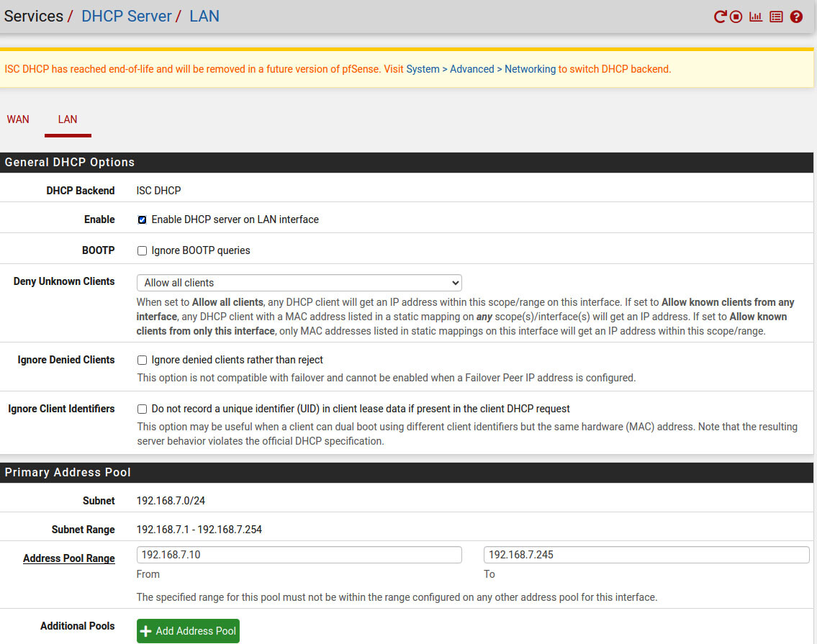
Task: Click Add Address Pool button
Action: click(188, 630)
